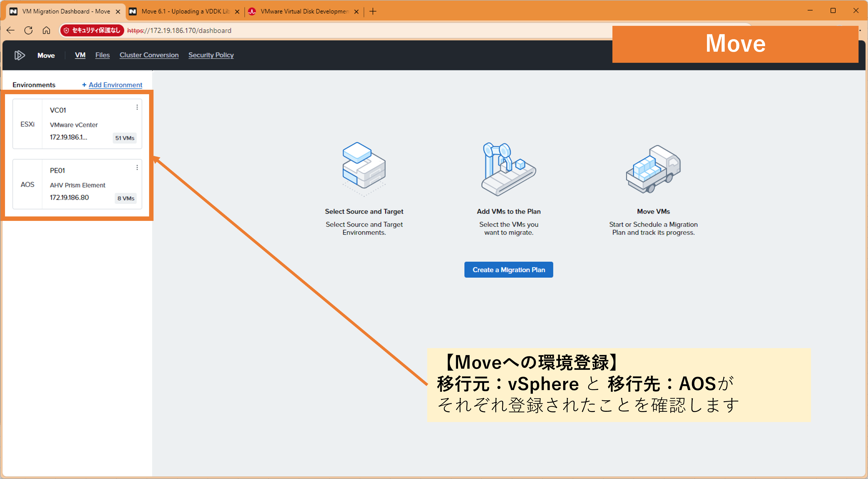Click the ESXi label on VC01 card
The height and width of the screenshot is (479, 868).
coord(27,124)
